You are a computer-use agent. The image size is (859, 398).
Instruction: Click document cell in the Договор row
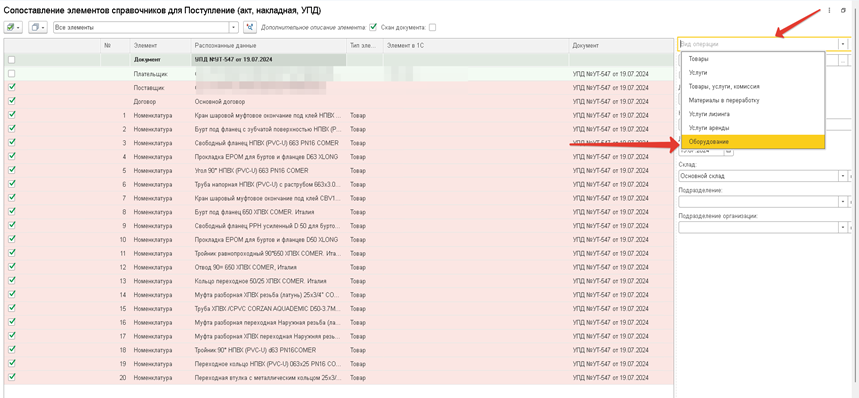[x=621, y=101]
